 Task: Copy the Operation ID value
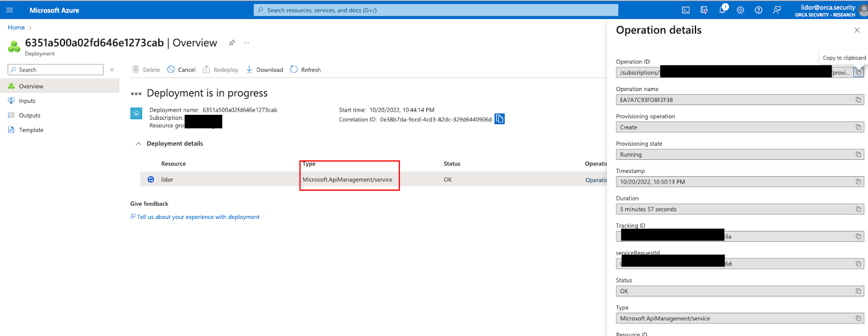pos(858,73)
